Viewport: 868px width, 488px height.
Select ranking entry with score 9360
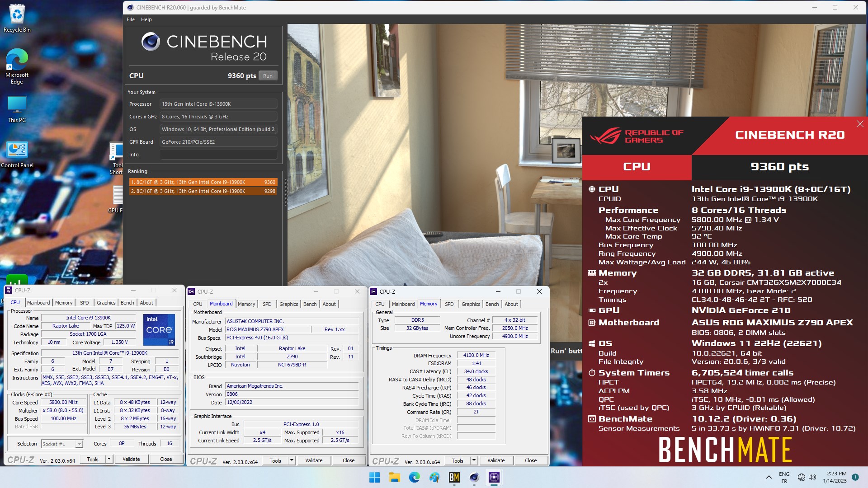coord(203,182)
